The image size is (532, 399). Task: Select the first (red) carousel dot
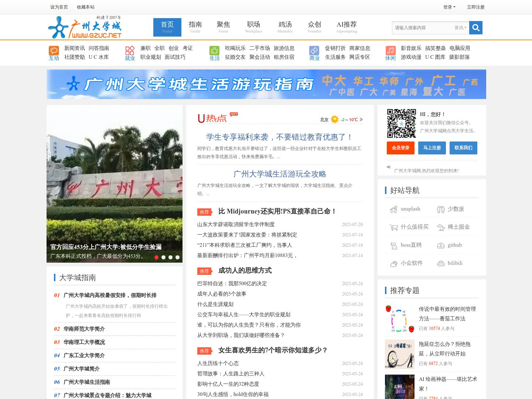(x=157, y=257)
